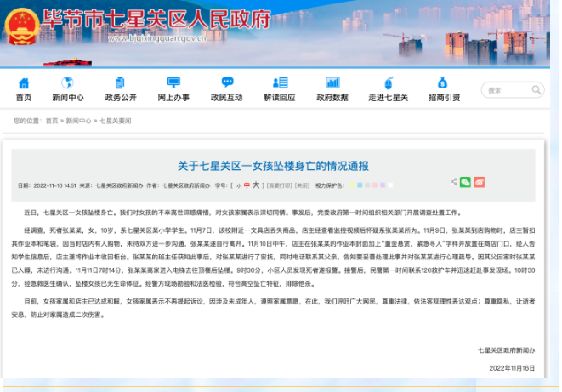Open 新闻中心 globe icon
The height and width of the screenshot is (392, 562).
(x=68, y=82)
